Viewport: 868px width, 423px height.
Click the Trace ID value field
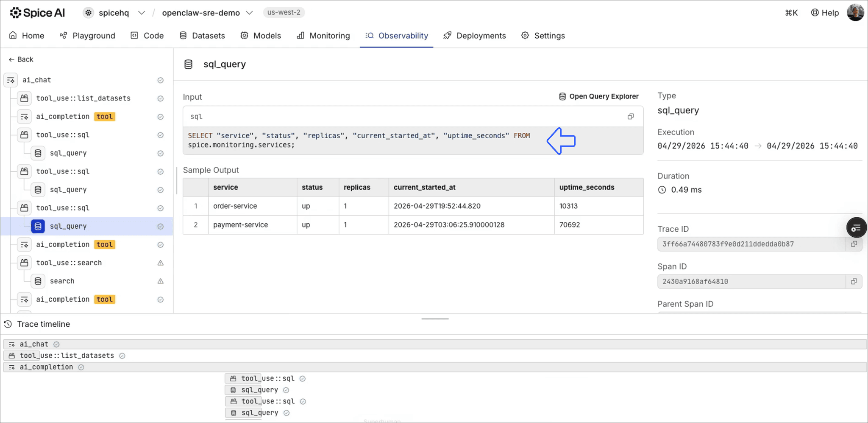[751, 244]
